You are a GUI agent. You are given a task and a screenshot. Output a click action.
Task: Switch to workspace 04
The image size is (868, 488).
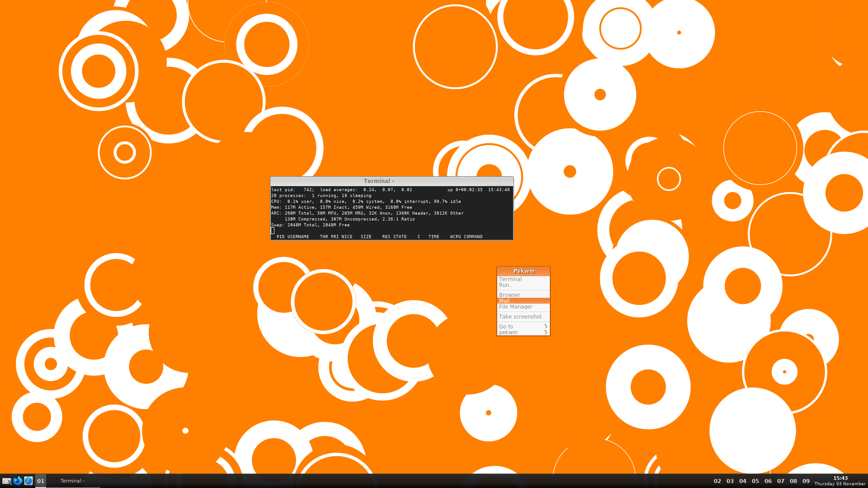pos(743,481)
